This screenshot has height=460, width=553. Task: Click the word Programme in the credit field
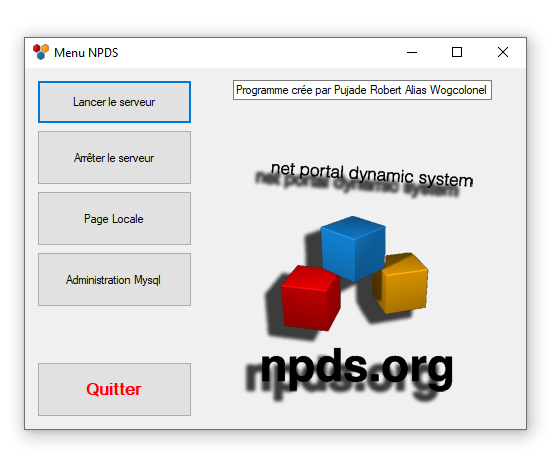tap(262, 90)
